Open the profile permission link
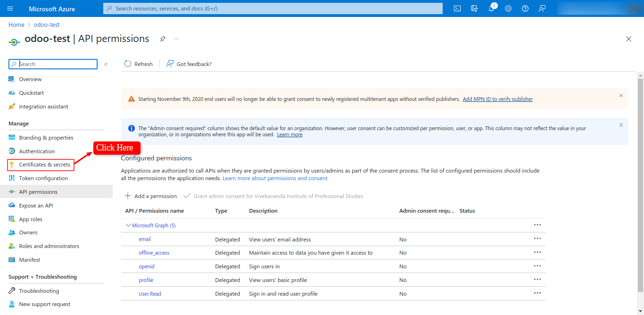Screen dimensions: 644x315 [x=146, y=280]
